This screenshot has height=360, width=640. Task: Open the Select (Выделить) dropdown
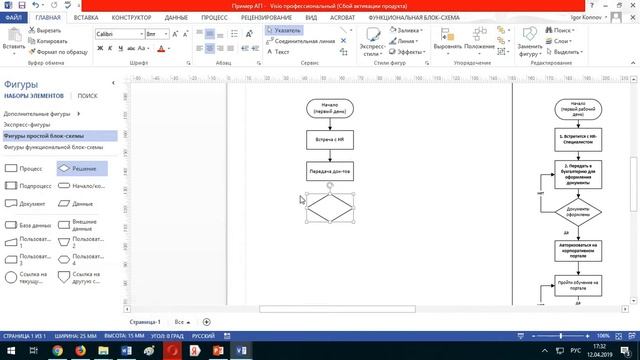point(564,52)
